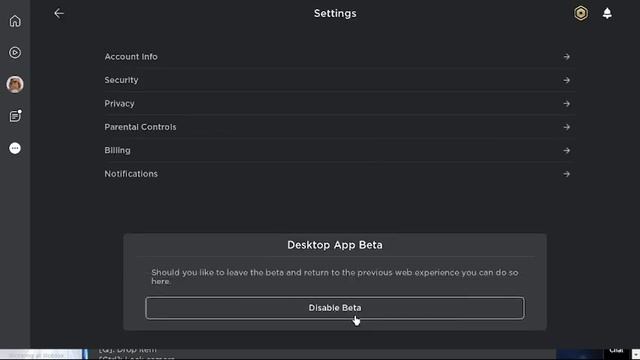Open Billing settings
The image size is (640, 360).
[339, 151]
